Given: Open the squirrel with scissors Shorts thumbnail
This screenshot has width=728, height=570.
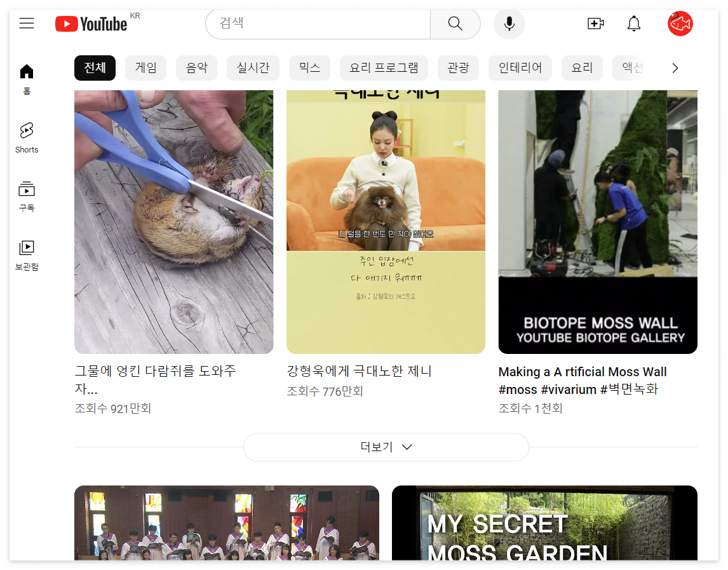Looking at the screenshot, I should [173, 222].
